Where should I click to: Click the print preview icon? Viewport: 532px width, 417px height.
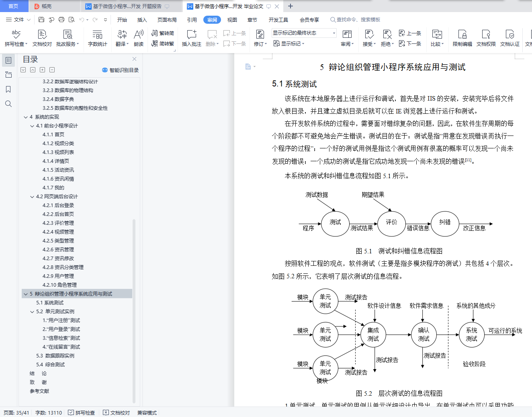pos(72,20)
